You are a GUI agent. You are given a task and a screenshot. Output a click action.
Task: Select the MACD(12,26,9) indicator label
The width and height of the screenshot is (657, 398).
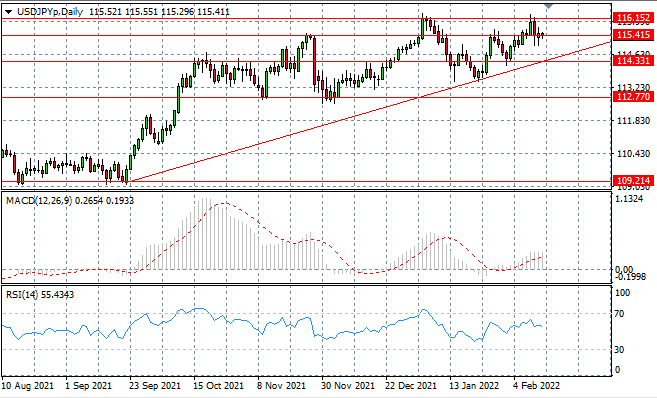[70, 201]
